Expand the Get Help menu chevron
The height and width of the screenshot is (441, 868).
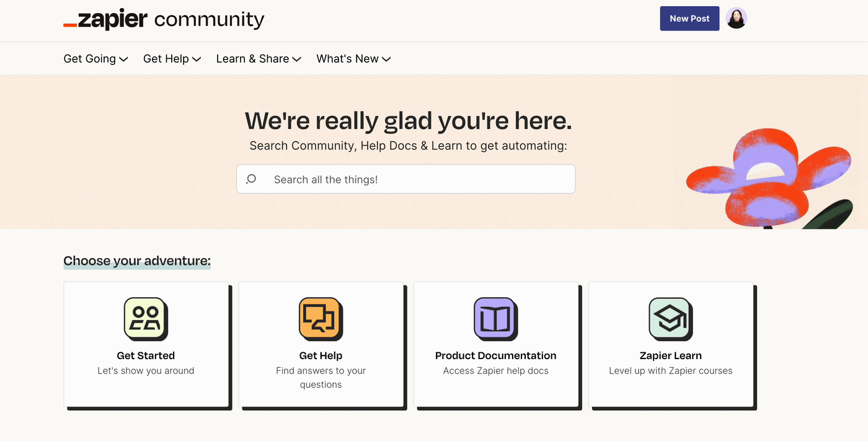coord(197,59)
